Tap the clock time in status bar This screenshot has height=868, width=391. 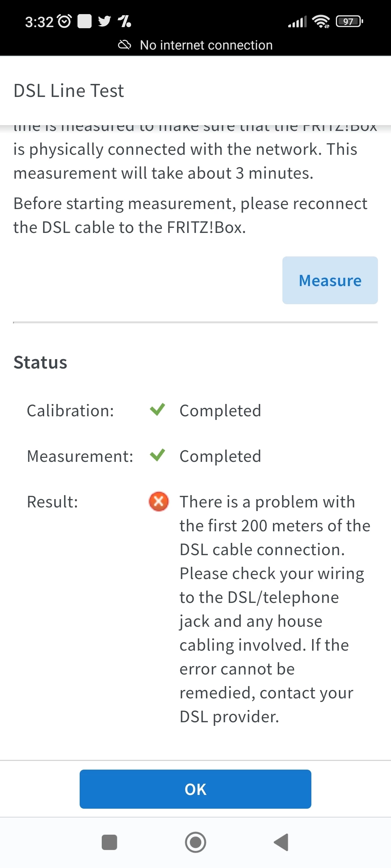pyautogui.click(x=39, y=22)
